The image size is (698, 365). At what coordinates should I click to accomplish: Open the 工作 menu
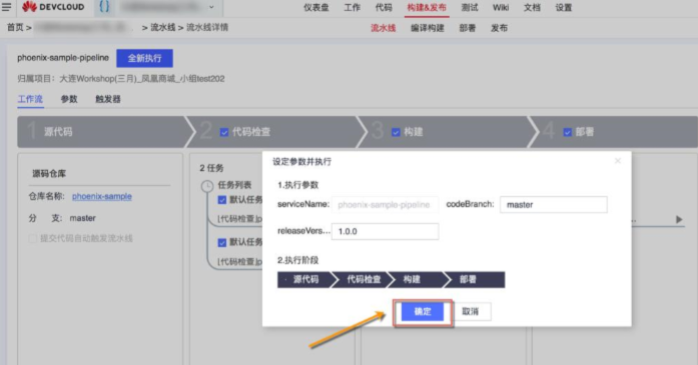(352, 8)
